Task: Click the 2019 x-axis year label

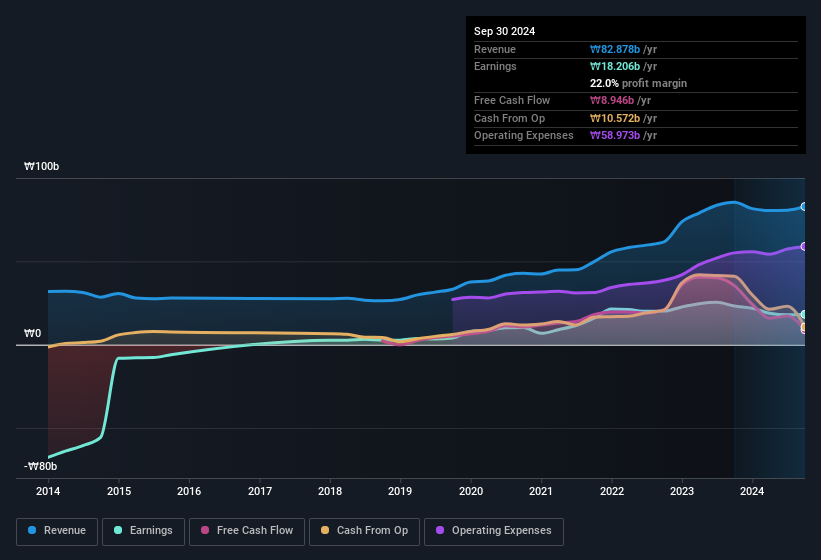Action: [x=400, y=491]
